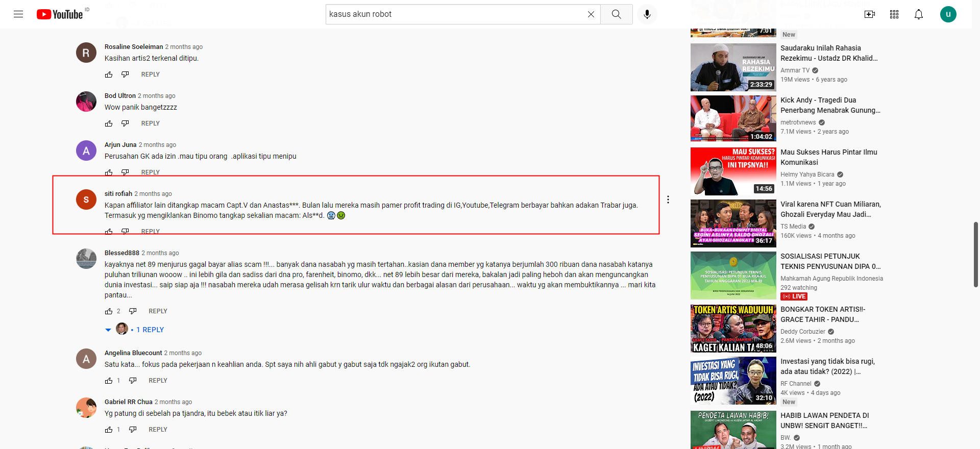
Task: Click the magnifier search button
Action: [x=617, y=14]
